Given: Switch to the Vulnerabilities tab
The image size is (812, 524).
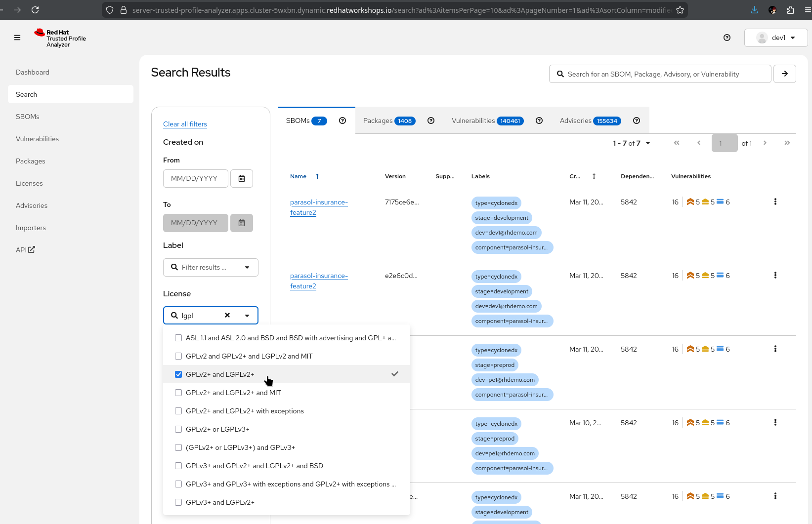Looking at the screenshot, I should tap(472, 120).
